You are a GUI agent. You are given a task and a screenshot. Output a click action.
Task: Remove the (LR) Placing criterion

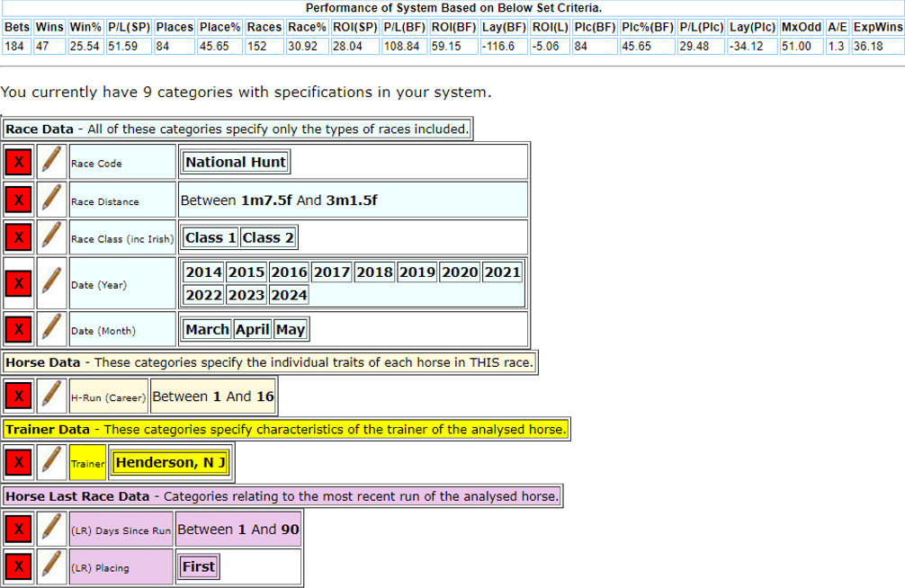pyautogui.click(x=19, y=566)
